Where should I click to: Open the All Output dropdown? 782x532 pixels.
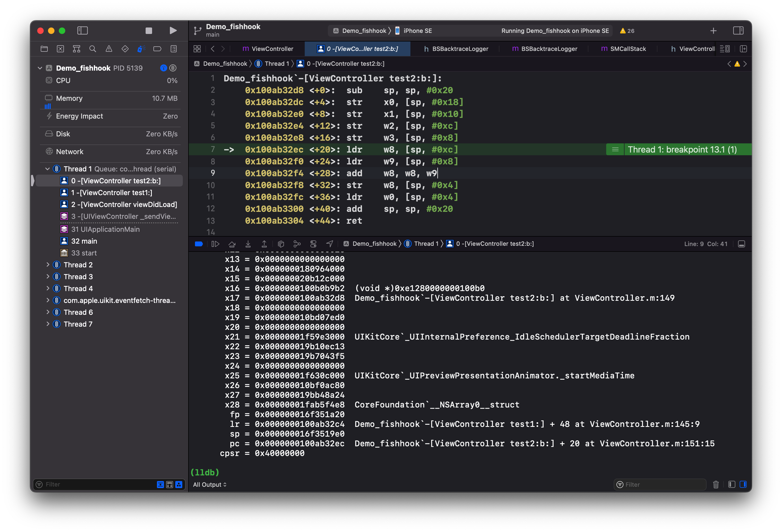pos(210,484)
